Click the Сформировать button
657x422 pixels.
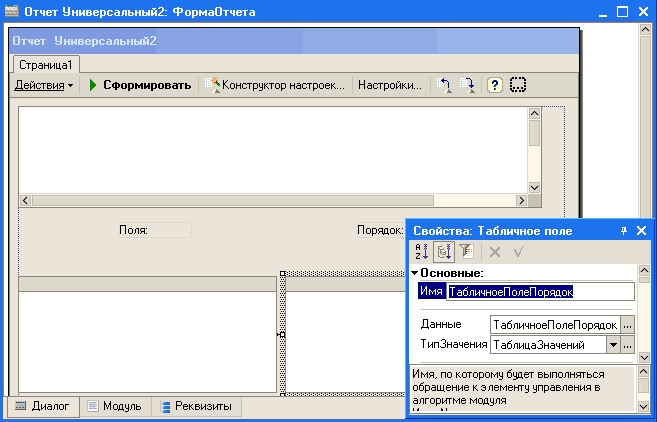140,85
